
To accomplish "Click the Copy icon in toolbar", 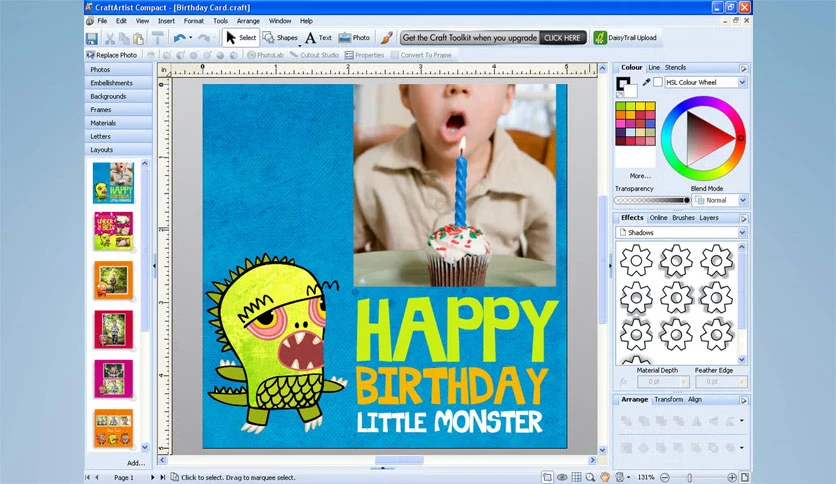I will pyautogui.click(x=124, y=38).
